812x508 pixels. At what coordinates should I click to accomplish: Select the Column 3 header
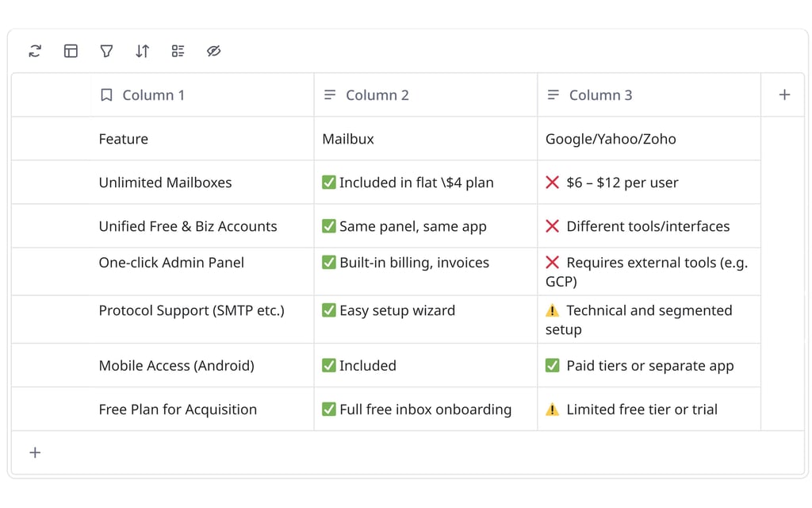click(649, 95)
